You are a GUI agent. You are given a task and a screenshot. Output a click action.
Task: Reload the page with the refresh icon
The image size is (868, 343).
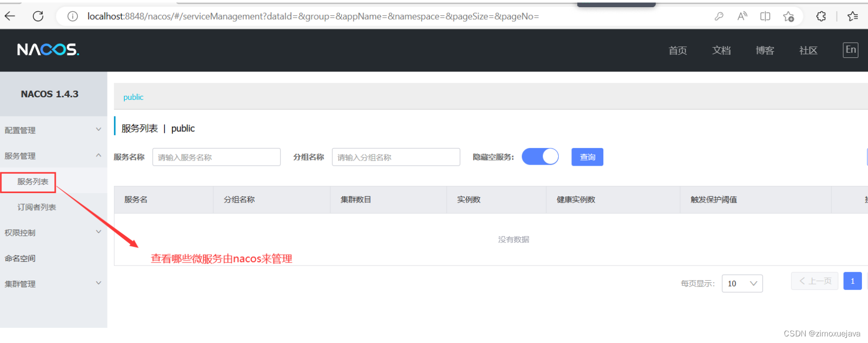point(38,16)
